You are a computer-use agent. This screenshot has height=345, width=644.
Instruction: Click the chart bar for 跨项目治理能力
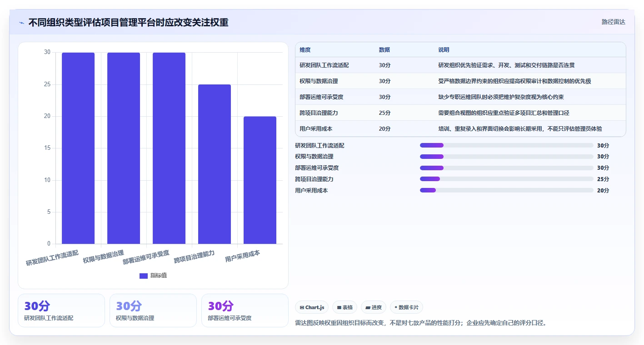click(215, 164)
